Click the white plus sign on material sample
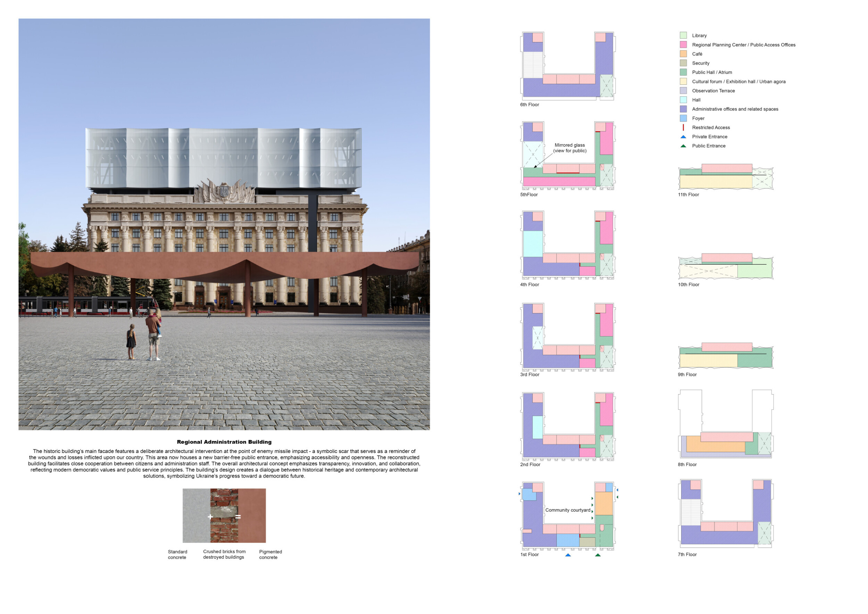 pyautogui.click(x=210, y=517)
